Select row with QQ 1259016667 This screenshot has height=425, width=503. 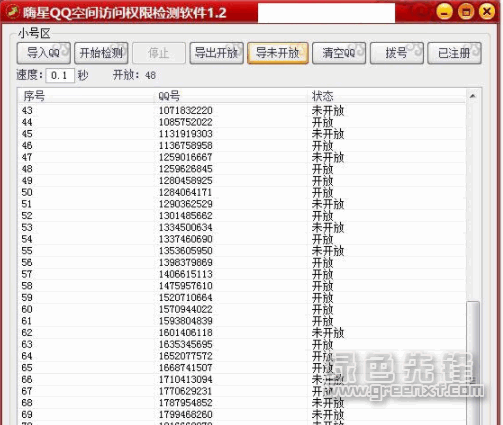pos(242,157)
